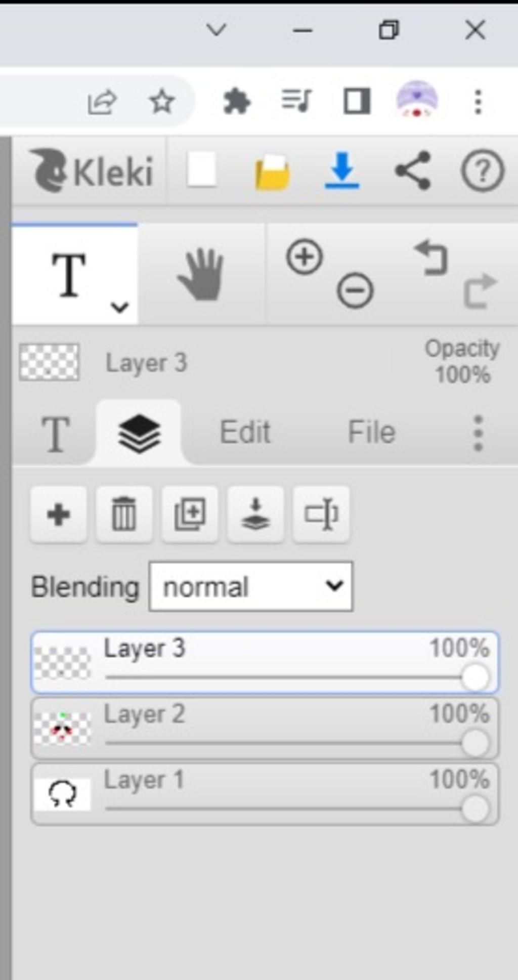Delete layer using trash button

click(124, 515)
